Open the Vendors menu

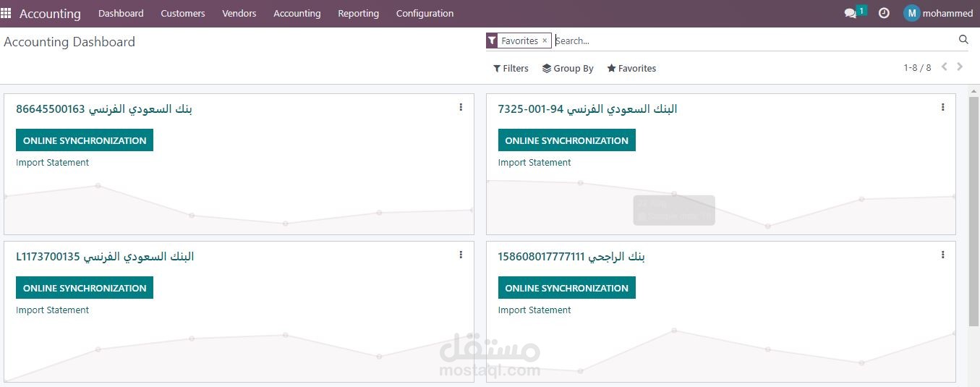pos(239,13)
